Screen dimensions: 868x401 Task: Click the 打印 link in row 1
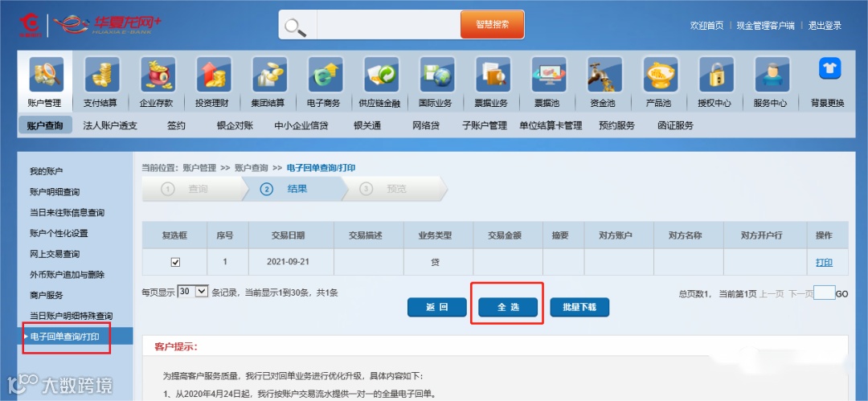pos(824,263)
